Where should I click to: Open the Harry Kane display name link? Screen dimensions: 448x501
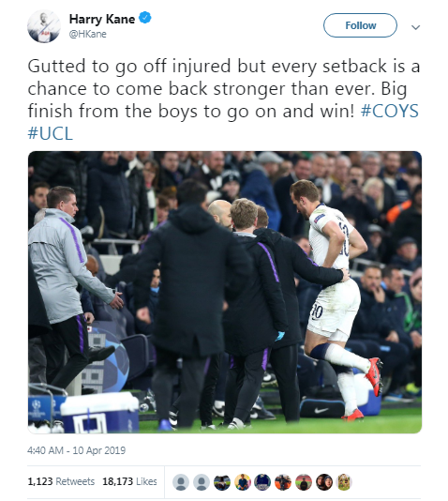[102, 19]
